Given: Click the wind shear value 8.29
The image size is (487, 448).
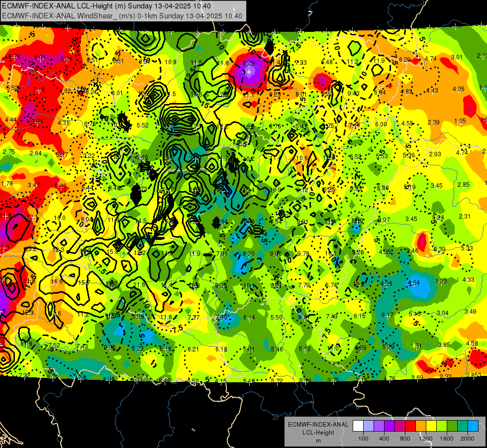Looking at the screenshot, I should [248, 63].
